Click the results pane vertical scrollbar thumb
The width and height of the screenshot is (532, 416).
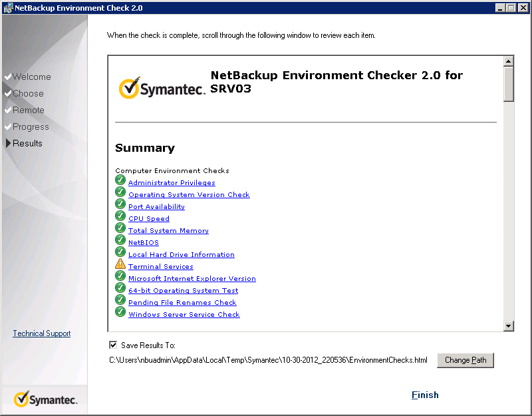(508, 85)
